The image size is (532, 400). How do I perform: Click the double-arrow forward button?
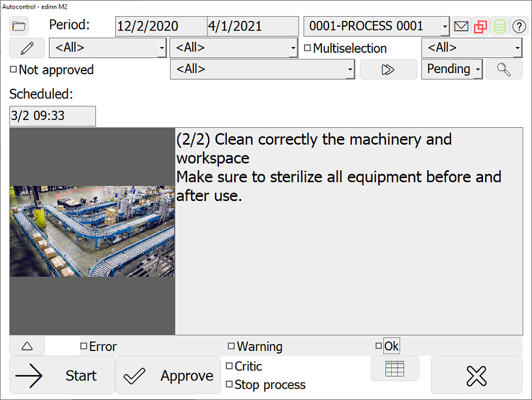388,69
